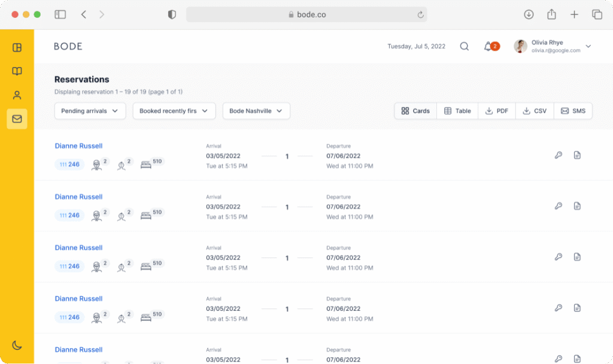Click the date Tuesday, Jul 5, 2022
The height and width of the screenshot is (364, 613).
click(417, 46)
